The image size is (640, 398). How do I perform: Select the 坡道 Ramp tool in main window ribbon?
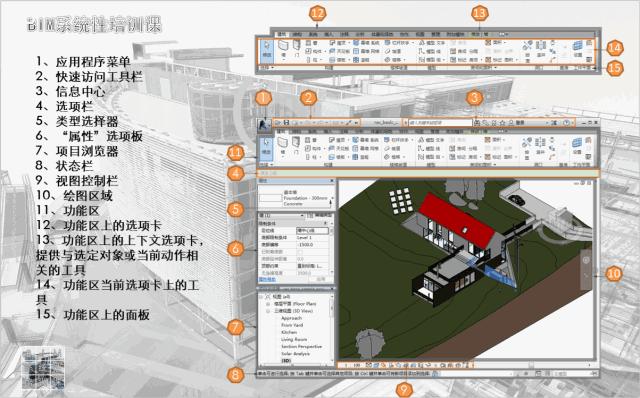coord(392,149)
